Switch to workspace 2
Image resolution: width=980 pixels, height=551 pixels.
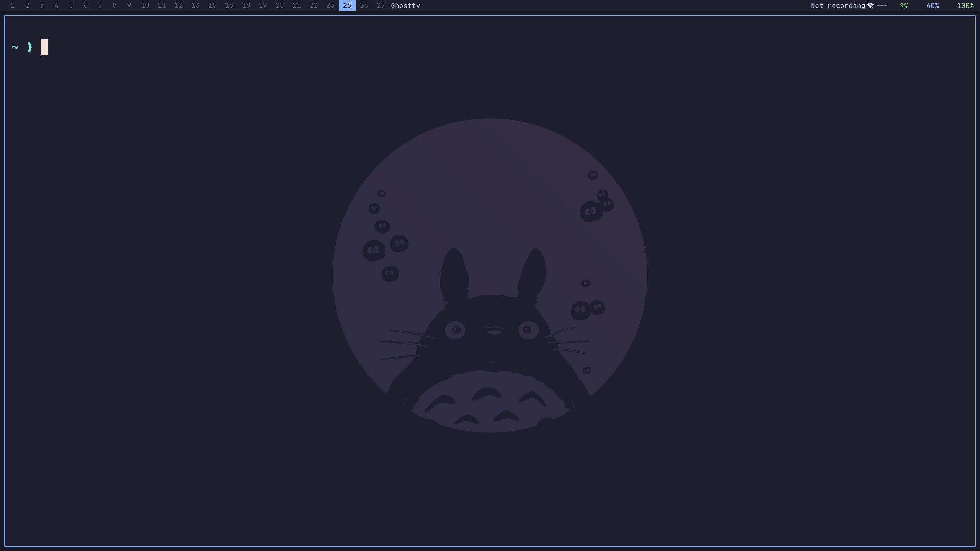[x=27, y=5]
